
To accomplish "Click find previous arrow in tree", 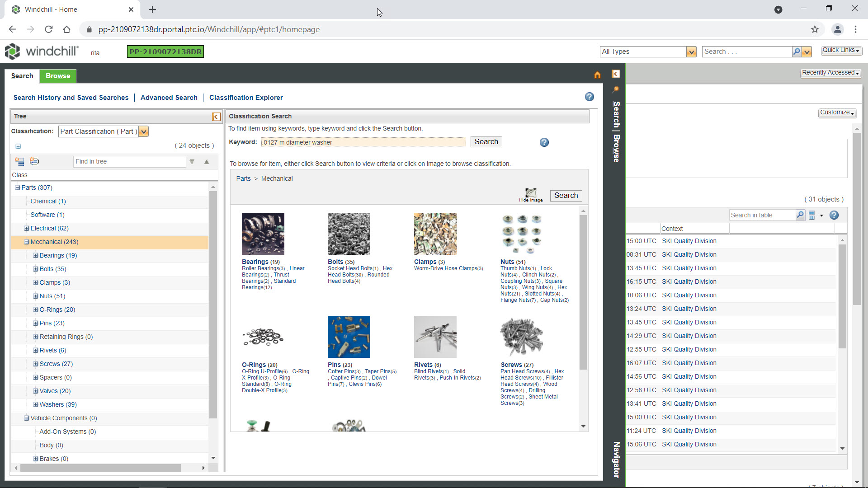I will (207, 162).
